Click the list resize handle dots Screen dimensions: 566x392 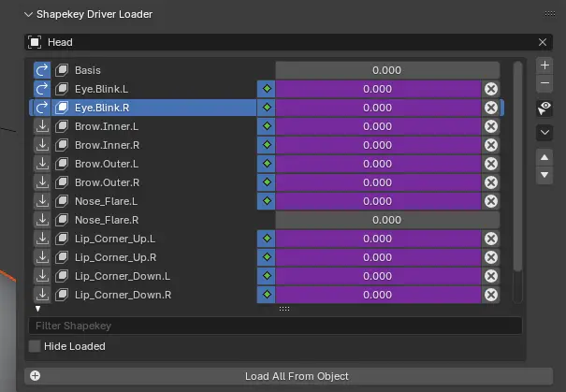pos(284,309)
